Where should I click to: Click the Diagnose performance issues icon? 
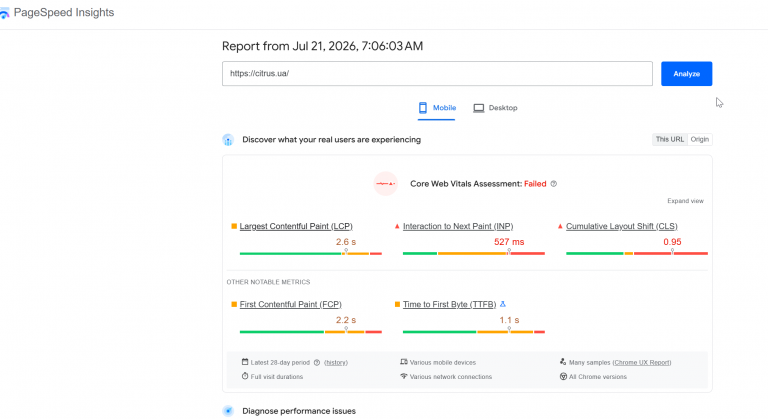(228, 411)
